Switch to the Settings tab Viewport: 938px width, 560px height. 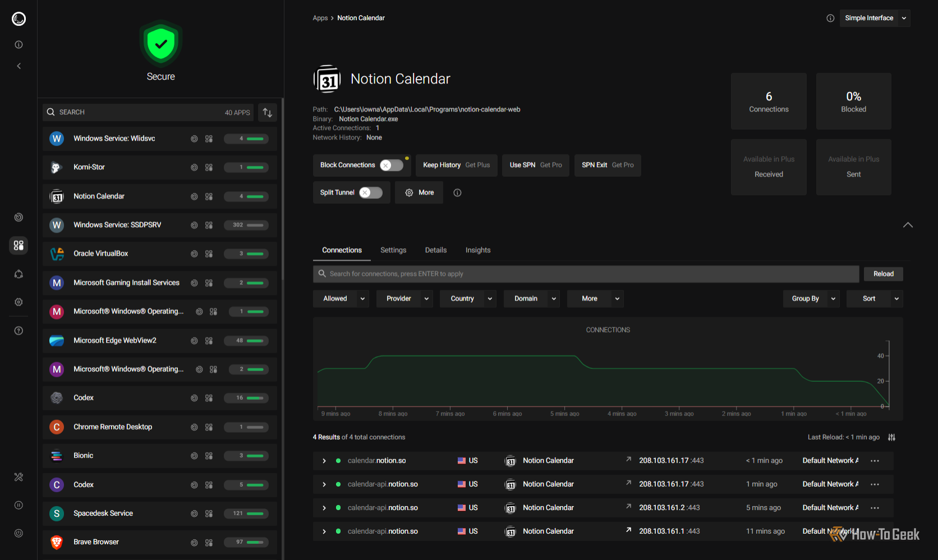click(x=393, y=250)
